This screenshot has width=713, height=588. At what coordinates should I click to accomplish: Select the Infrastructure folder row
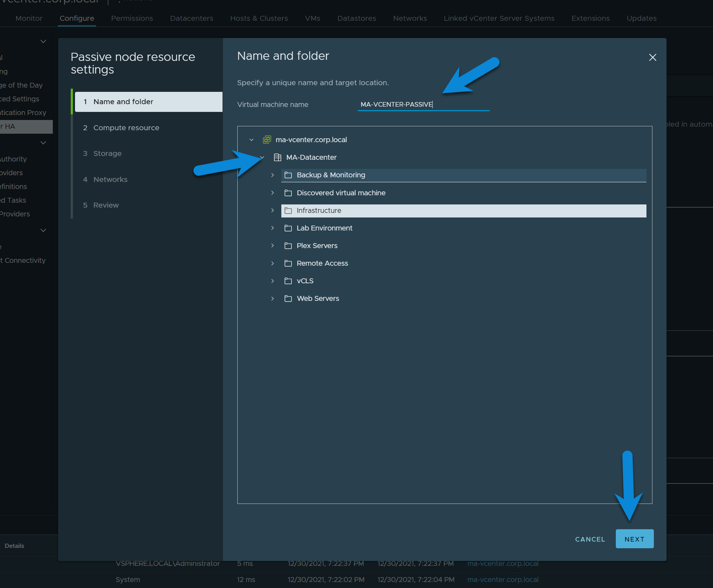point(464,210)
